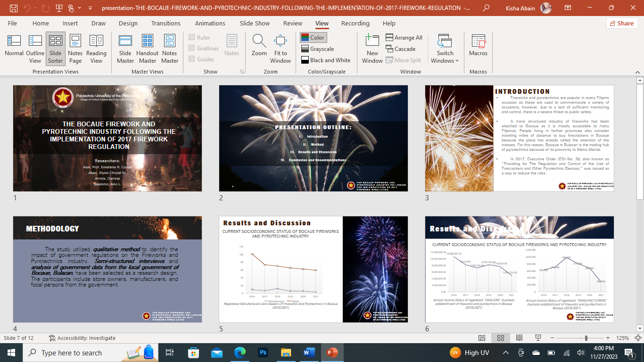Open the Design tab
Image resolution: width=644 pixels, height=362 pixels.
click(128, 23)
